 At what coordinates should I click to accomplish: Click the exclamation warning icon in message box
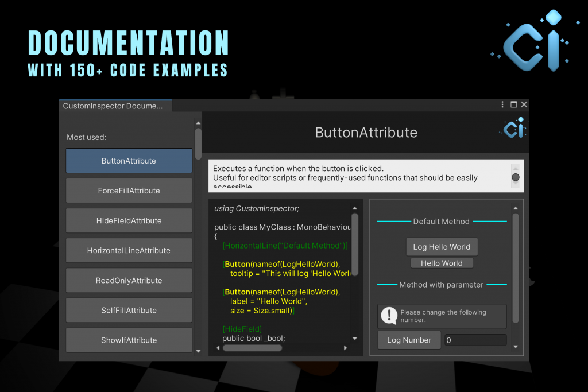[389, 316]
